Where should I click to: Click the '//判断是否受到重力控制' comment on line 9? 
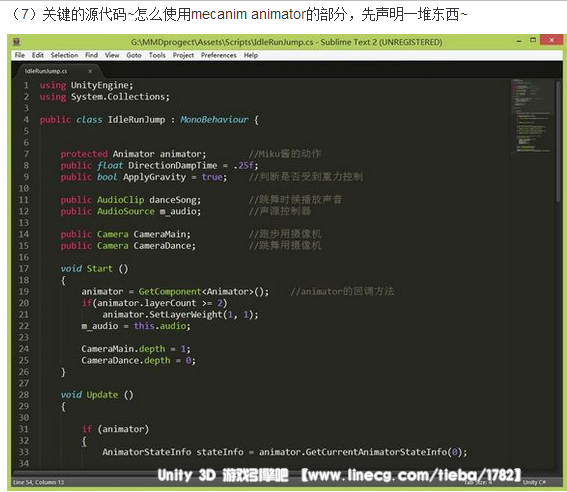point(306,177)
